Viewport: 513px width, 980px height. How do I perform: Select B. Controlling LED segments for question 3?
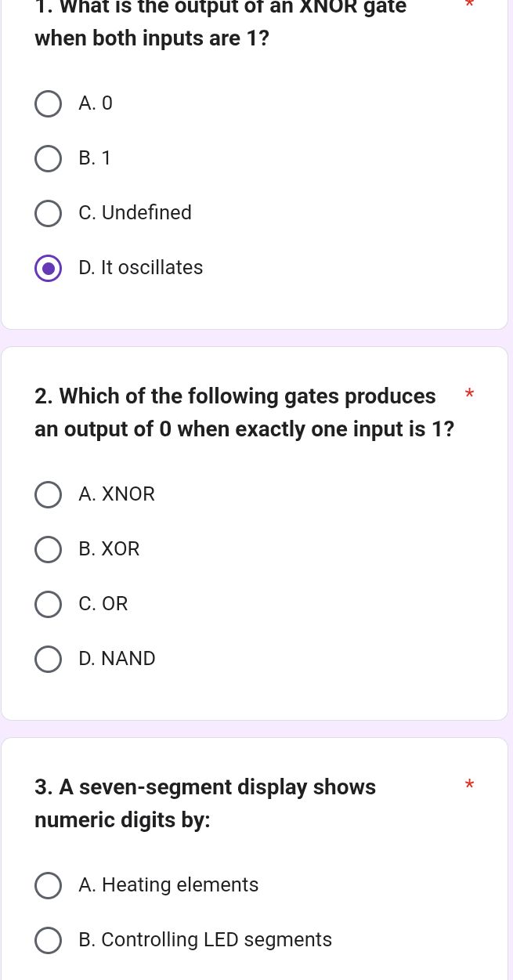(48, 940)
